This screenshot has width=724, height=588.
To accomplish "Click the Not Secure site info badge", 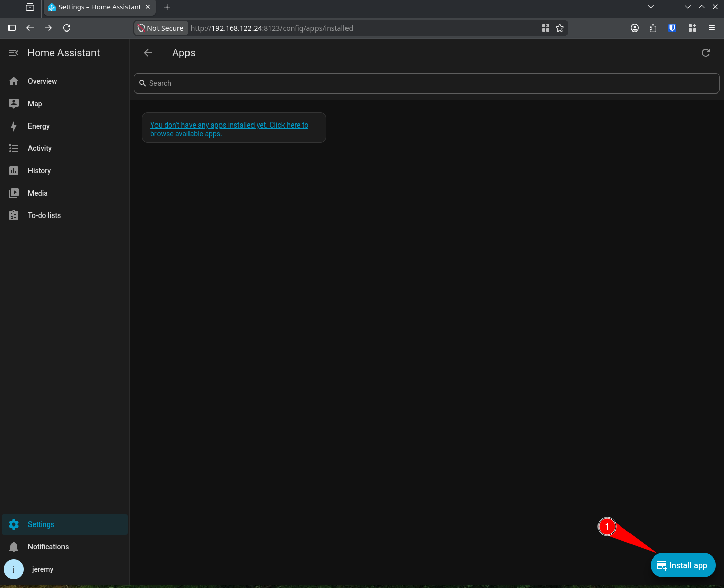I will [161, 28].
